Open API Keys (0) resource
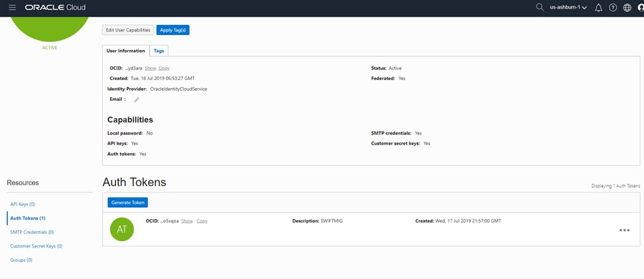The image size is (644, 279). (x=23, y=204)
